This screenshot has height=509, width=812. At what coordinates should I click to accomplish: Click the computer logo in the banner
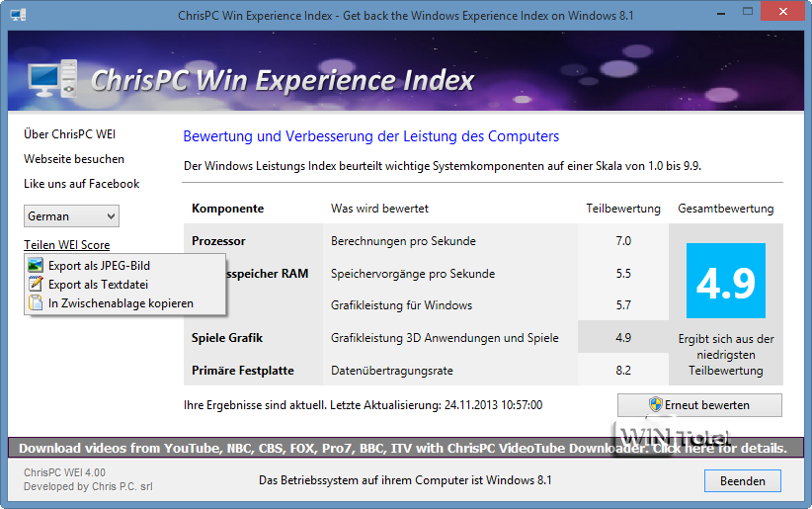pos(52,78)
